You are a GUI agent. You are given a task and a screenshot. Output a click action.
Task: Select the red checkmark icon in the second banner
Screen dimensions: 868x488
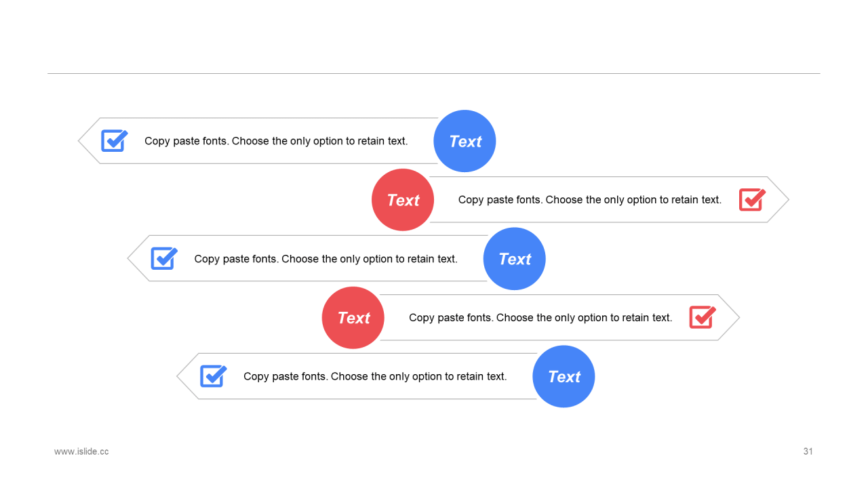[753, 199]
